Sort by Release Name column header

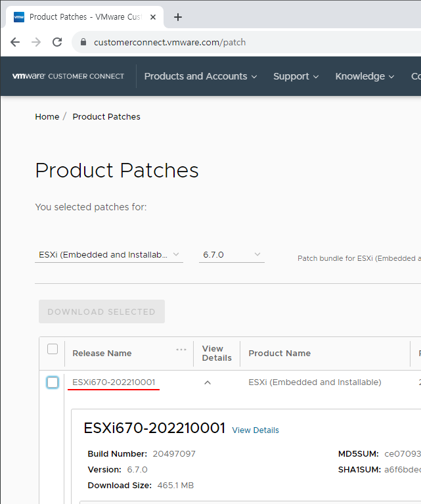tap(102, 354)
